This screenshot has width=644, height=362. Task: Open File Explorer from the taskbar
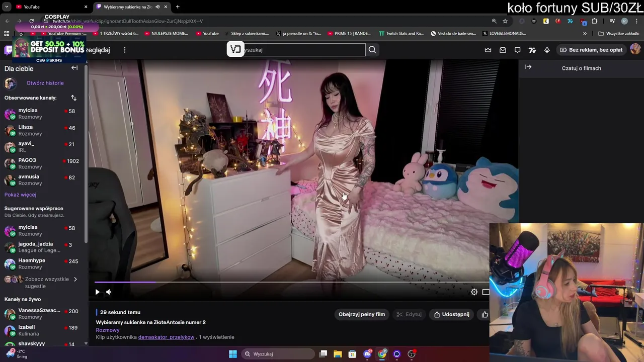pos(338,354)
